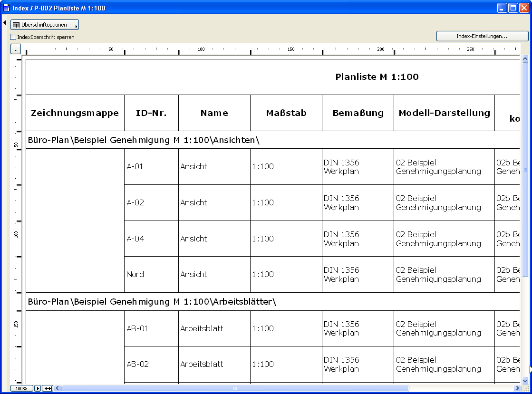
Task: Click the vertical scrollbar up arrow
Action: tap(525, 58)
